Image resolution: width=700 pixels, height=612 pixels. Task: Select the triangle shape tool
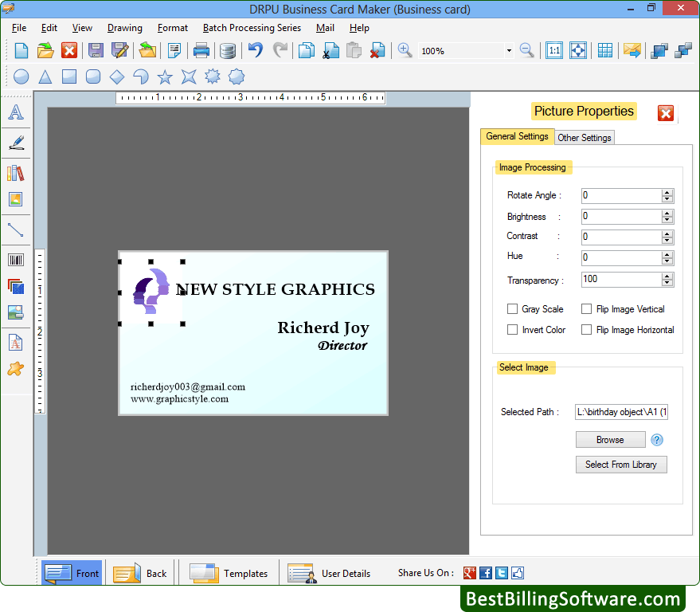(x=45, y=76)
